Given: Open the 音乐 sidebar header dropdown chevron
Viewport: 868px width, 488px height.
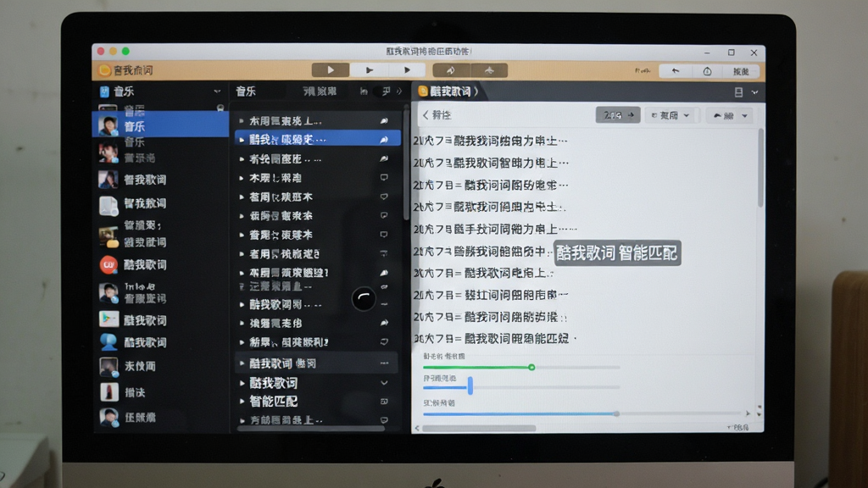Looking at the screenshot, I should pyautogui.click(x=216, y=91).
